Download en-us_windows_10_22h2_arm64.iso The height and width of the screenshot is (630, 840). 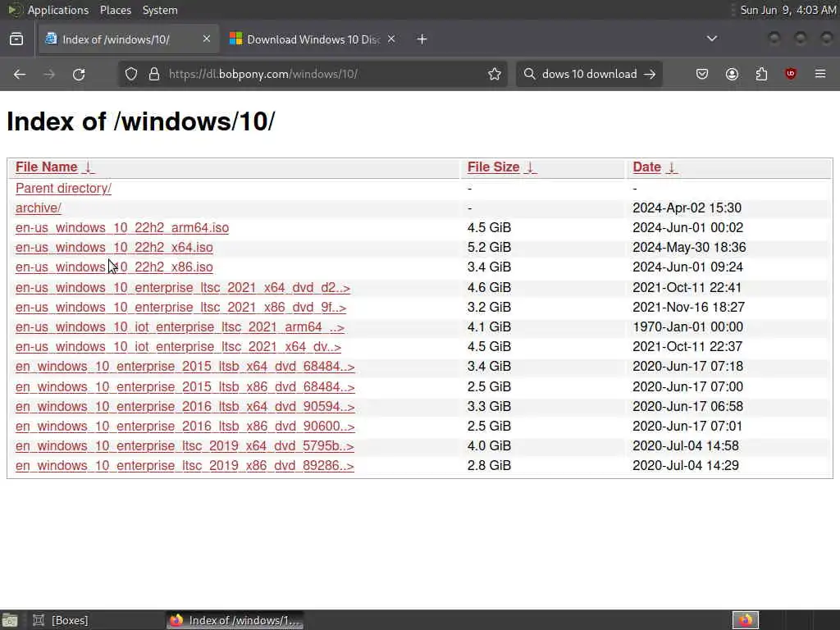122,228
